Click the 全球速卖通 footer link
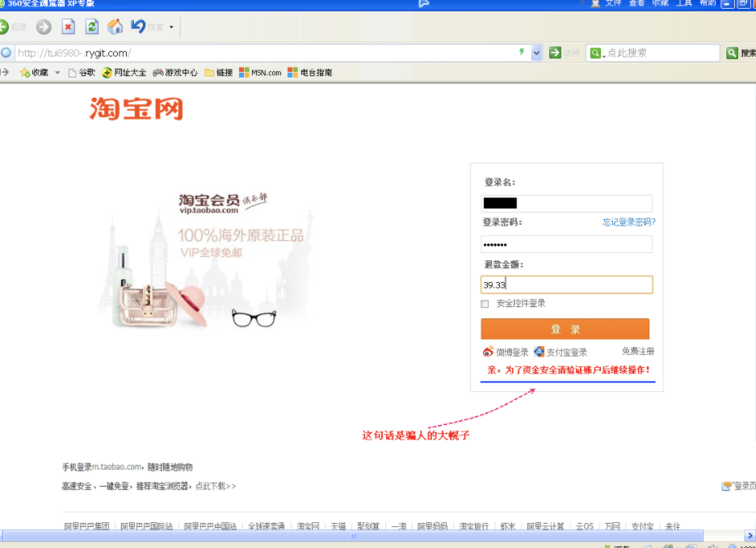Image resolution: width=756 pixels, height=548 pixels. pos(267,526)
